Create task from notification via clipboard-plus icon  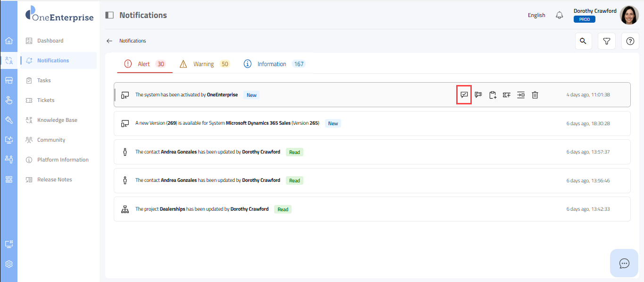(493, 95)
